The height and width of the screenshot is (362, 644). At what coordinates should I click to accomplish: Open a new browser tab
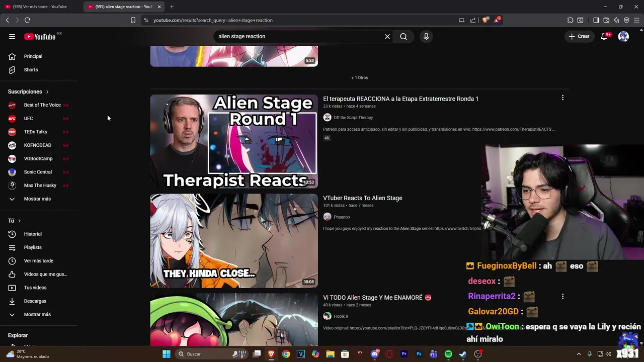click(x=172, y=7)
